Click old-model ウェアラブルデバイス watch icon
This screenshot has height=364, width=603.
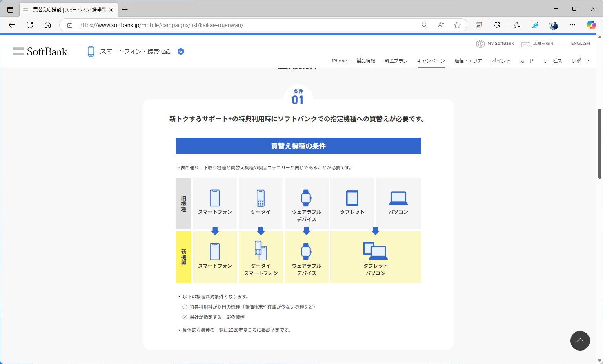pyautogui.click(x=306, y=198)
